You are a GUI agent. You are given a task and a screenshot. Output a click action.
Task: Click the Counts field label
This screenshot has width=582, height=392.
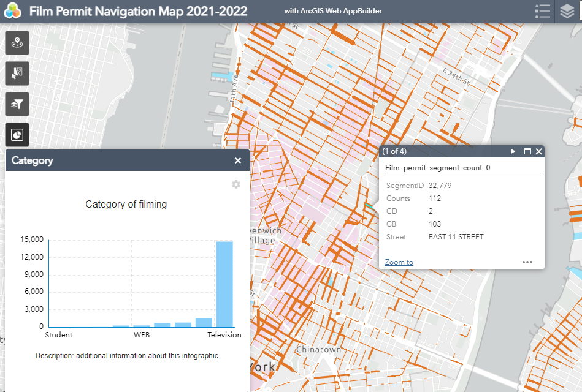coord(398,198)
